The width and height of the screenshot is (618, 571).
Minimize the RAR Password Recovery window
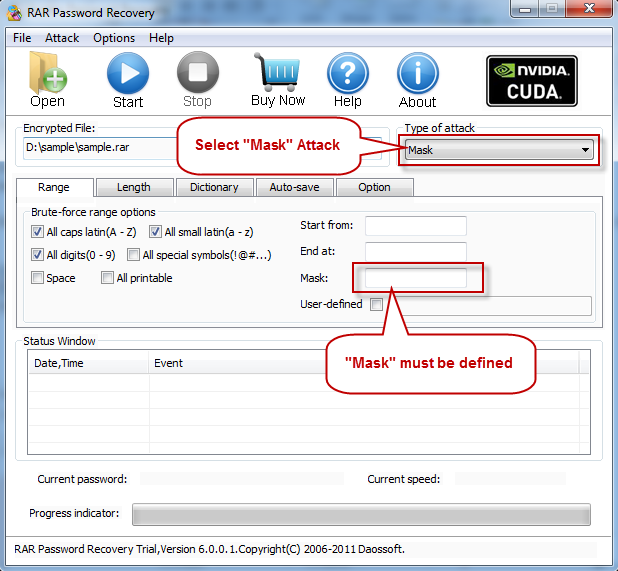click(x=525, y=9)
